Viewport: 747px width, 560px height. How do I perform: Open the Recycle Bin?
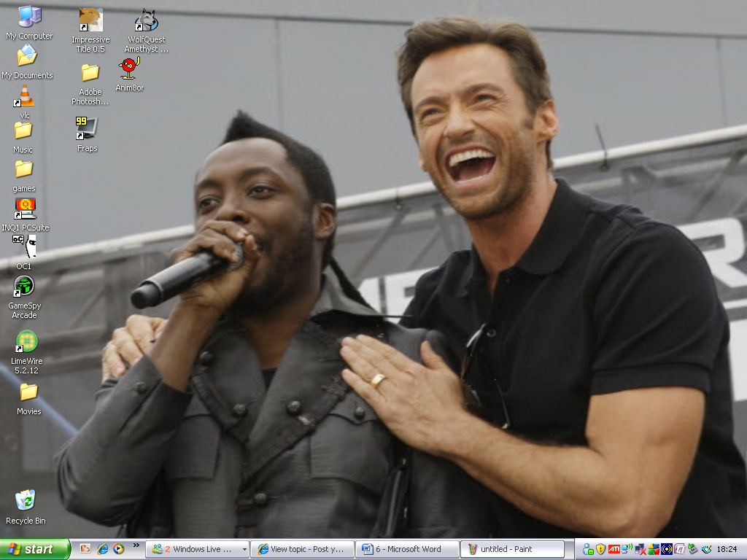[x=26, y=501]
